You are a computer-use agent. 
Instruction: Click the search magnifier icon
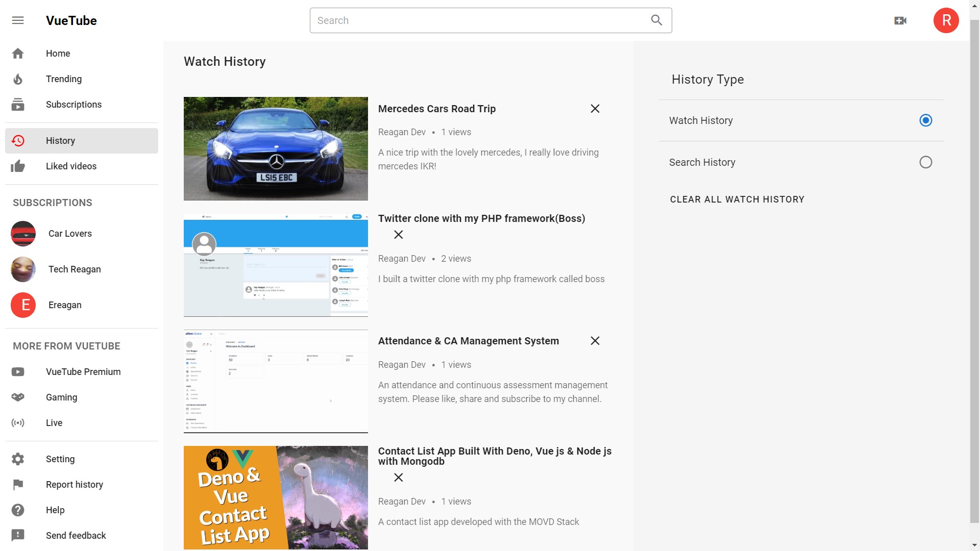pos(656,20)
